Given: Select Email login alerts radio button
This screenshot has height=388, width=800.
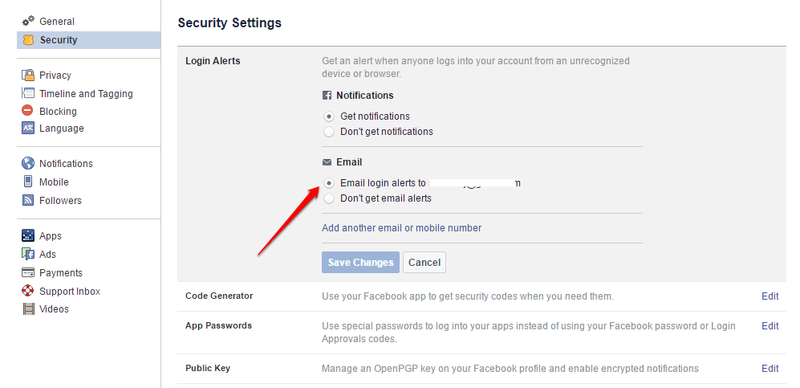Looking at the screenshot, I should coord(329,183).
